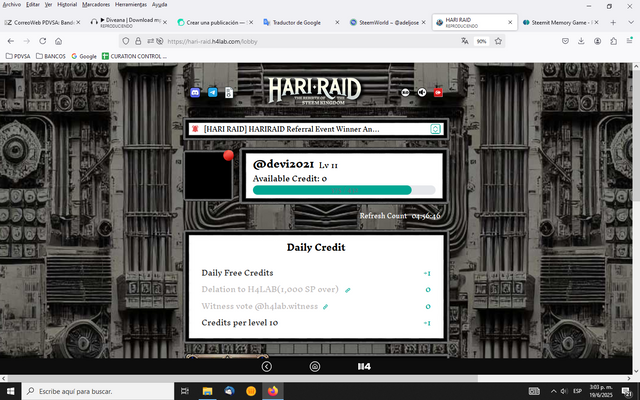Click the Delegation to H4LAB text

(x=270, y=289)
